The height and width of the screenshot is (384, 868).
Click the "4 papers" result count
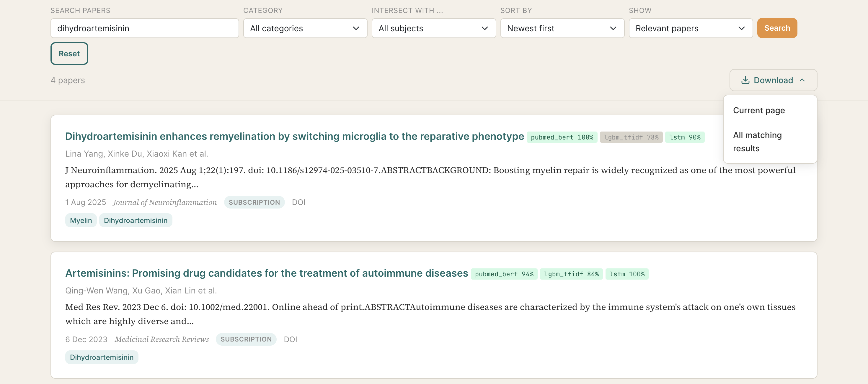pyautogui.click(x=68, y=80)
